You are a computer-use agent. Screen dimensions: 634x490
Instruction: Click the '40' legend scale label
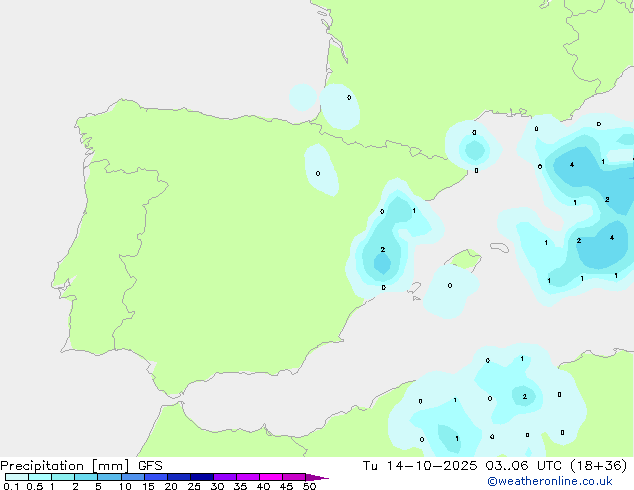[263, 486]
